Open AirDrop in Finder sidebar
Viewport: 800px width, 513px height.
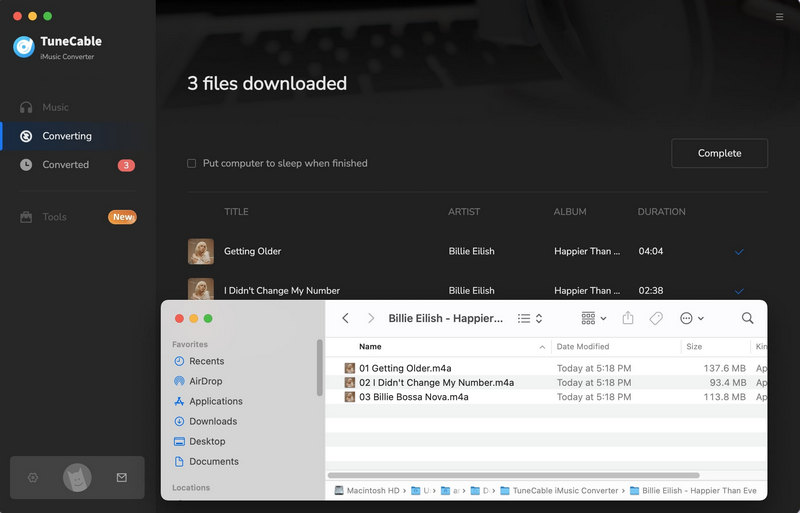(x=205, y=381)
